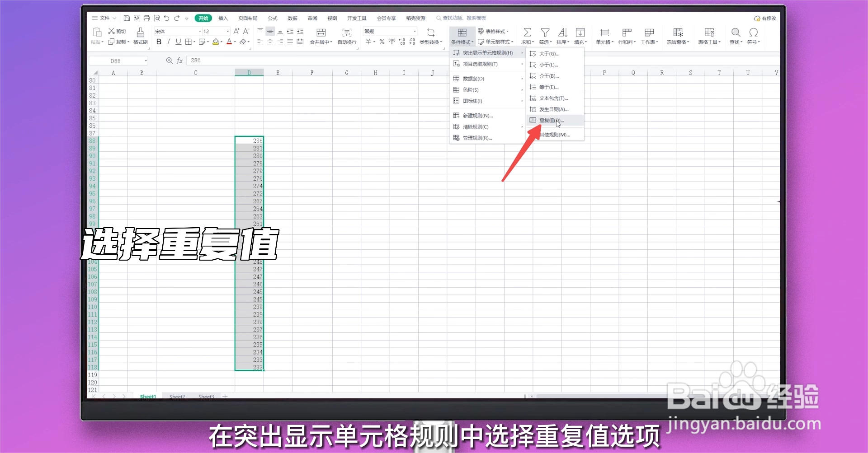The image size is (868, 453).
Task: Toggle align text right
Action: pos(280,42)
